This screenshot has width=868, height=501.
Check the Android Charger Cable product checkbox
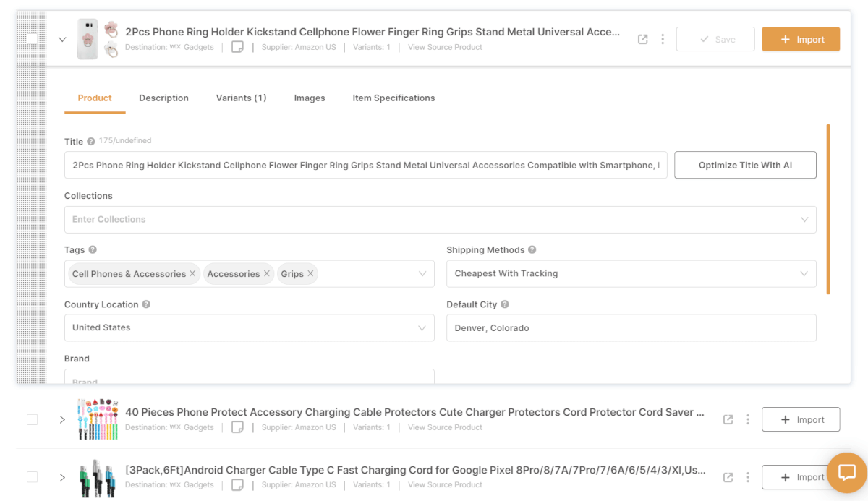[33, 477]
